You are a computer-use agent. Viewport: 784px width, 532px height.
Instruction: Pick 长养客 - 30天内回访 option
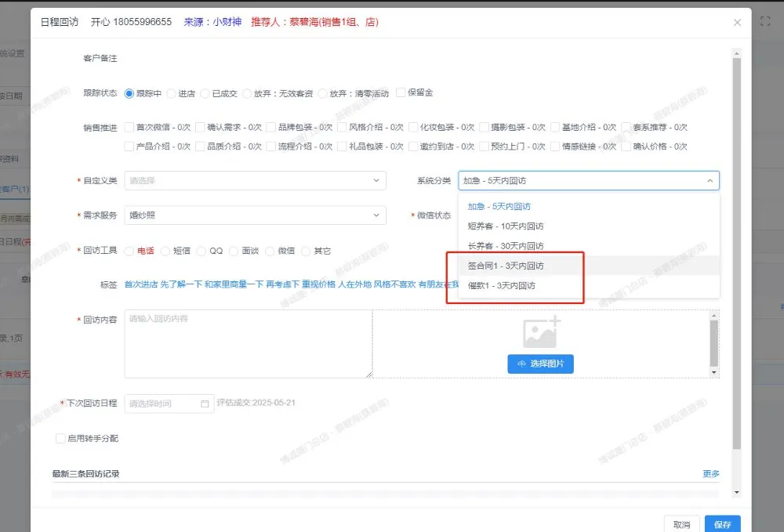[x=506, y=246]
